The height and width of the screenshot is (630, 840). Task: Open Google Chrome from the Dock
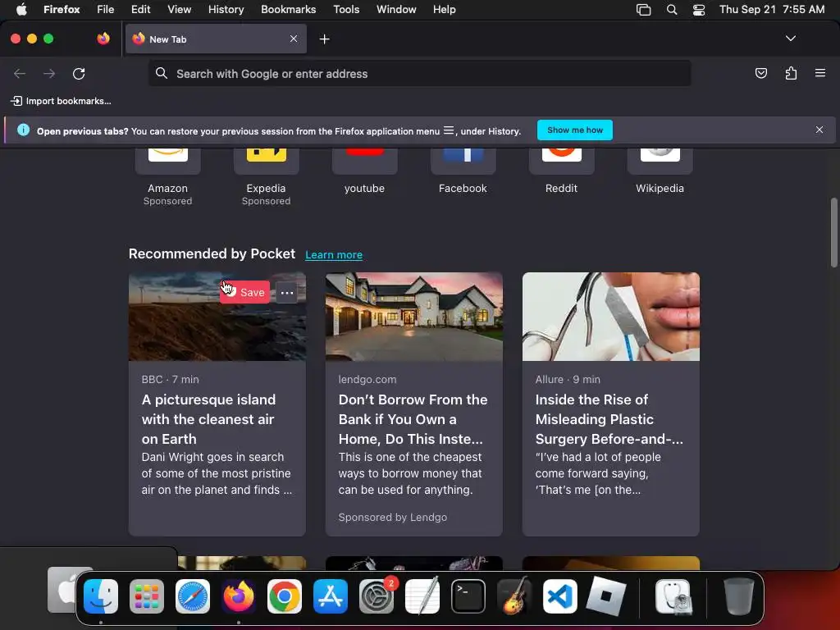click(285, 596)
